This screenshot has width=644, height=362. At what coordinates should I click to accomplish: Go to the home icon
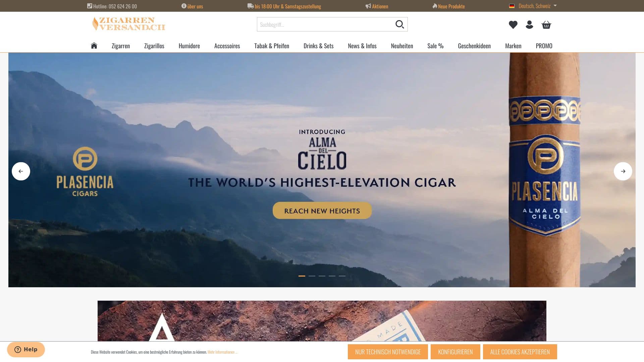point(94,46)
